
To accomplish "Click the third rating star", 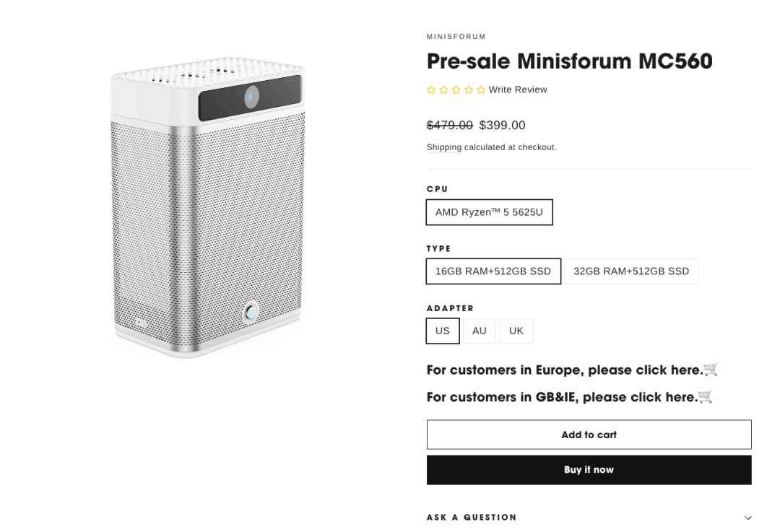I will (456, 90).
